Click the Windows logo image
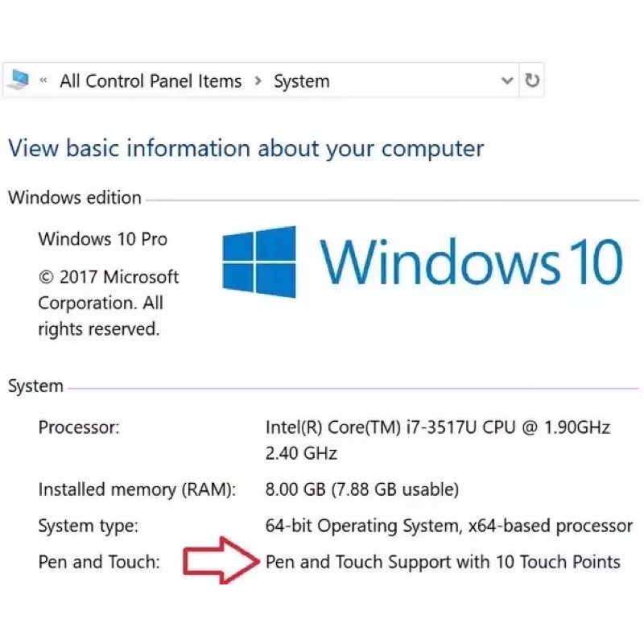644x644 pixels. pyautogui.click(x=259, y=262)
